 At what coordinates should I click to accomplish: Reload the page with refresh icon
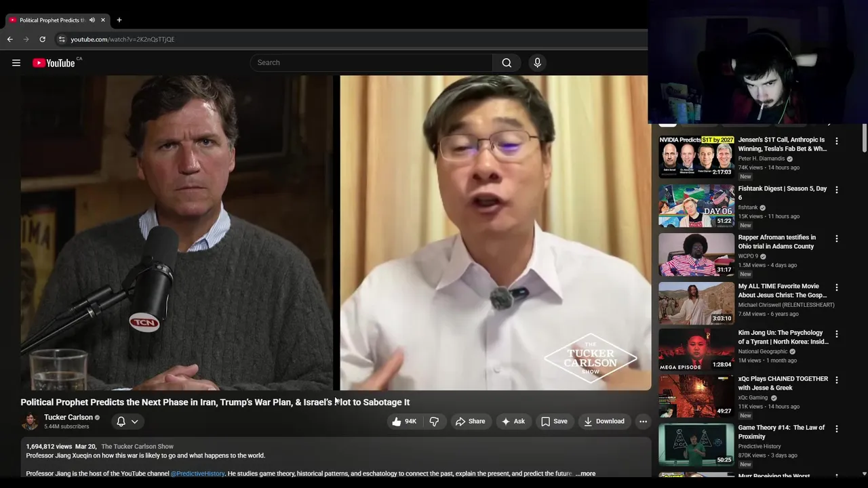tap(42, 39)
